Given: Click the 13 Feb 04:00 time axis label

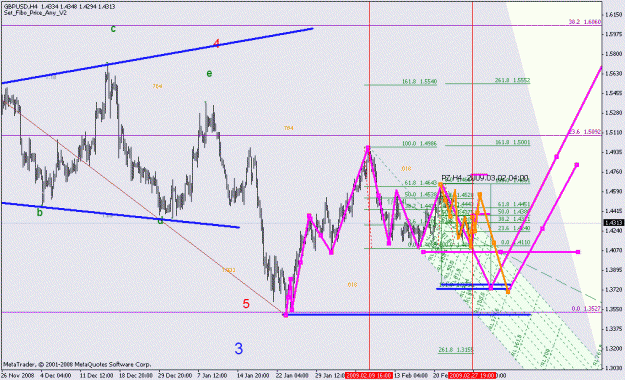Looking at the screenshot, I should (x=411, y=376).
